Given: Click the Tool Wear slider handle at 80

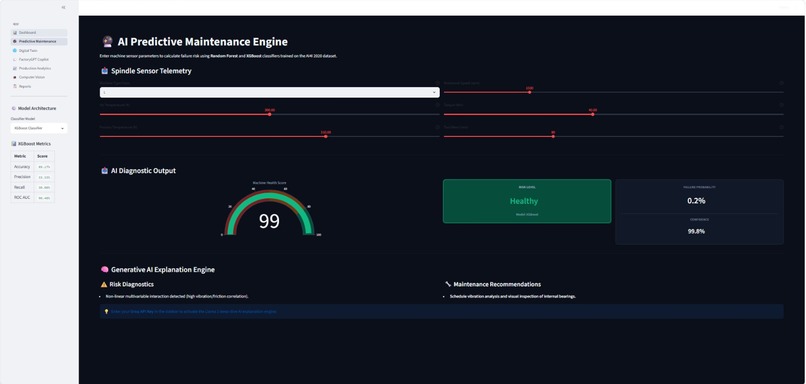Looking at the screenshot, I should tap(553, 136).
